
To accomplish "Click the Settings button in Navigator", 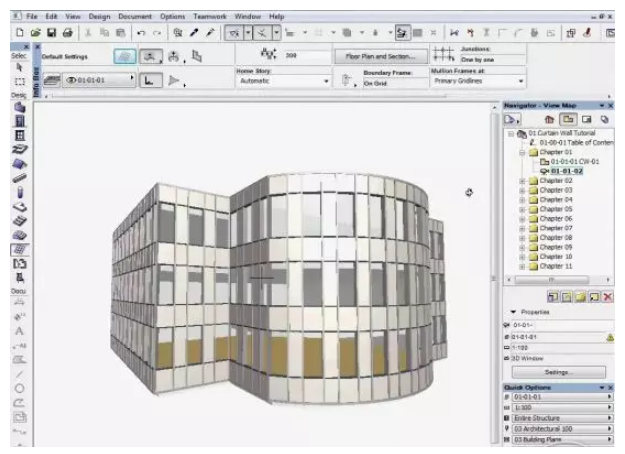I will coord(558,372).
